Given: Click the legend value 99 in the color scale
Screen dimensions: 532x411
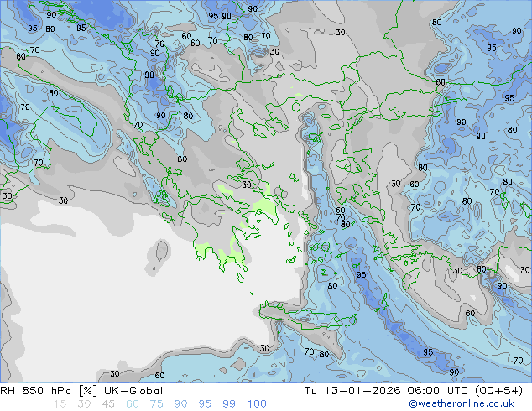Looking at the screenshot, I should (229, 404).
